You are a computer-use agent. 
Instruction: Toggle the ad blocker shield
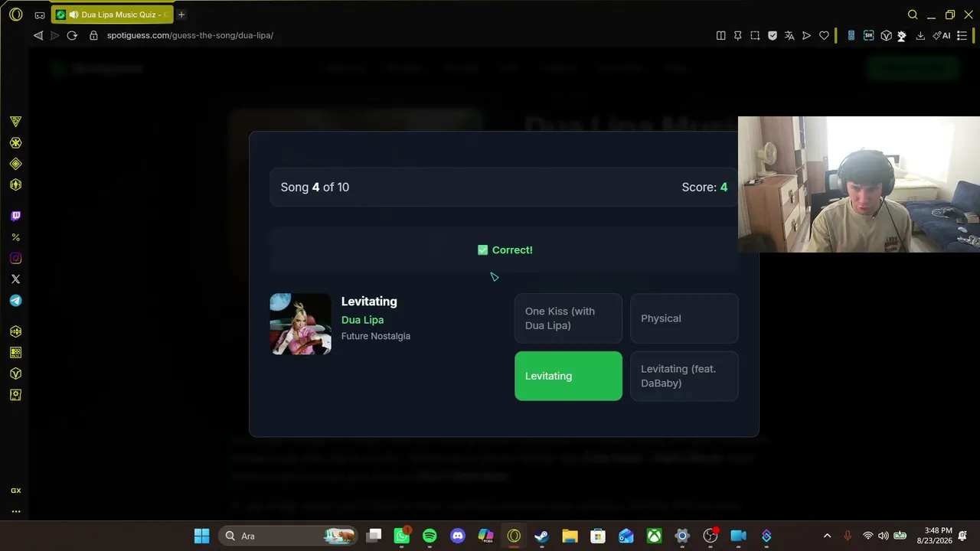(773, 35)
